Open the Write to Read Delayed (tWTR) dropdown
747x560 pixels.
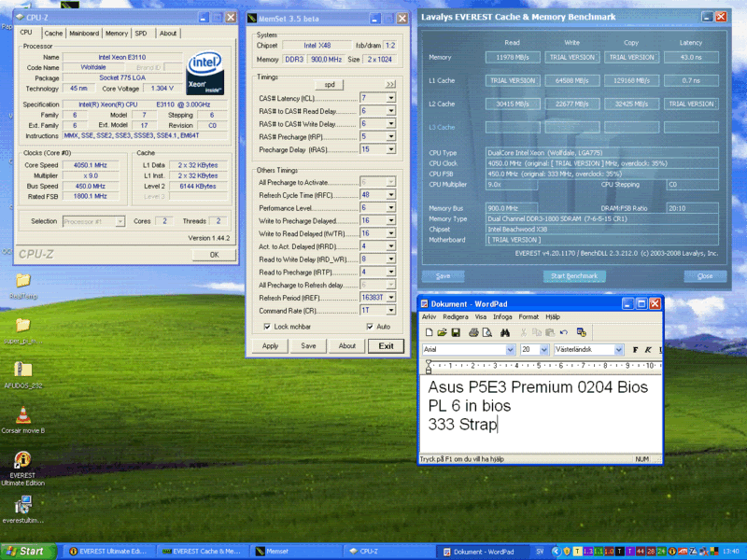coord(390,233)
